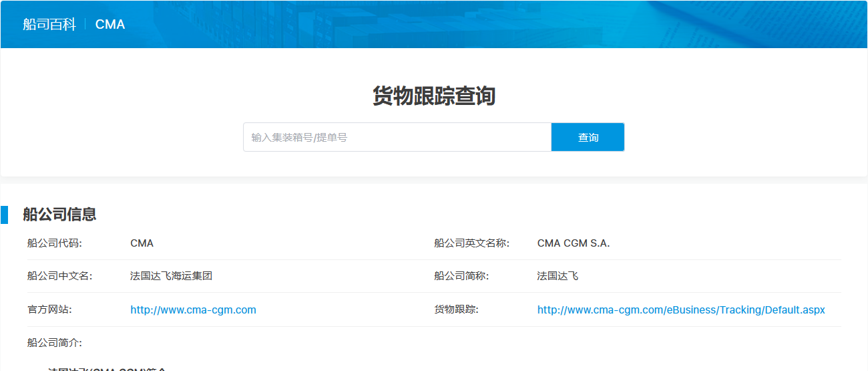Click the 船公司中文名 label
The image size is (868, 371).
pos(60,276)
